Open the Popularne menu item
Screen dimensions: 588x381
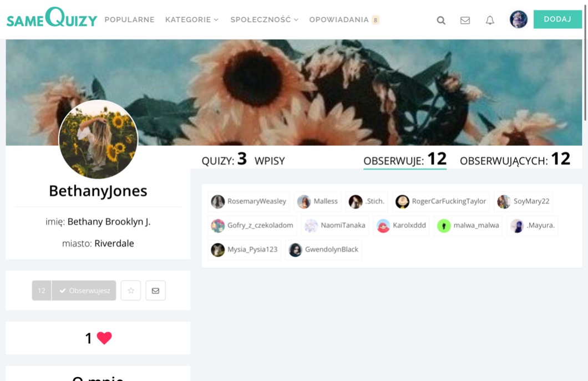(129, 20)
